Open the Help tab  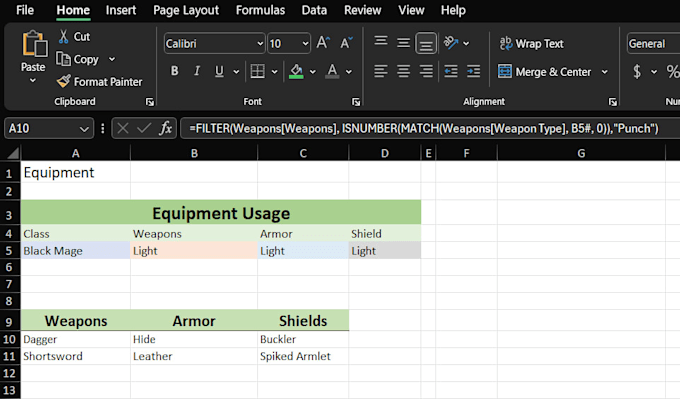(453, 10)
